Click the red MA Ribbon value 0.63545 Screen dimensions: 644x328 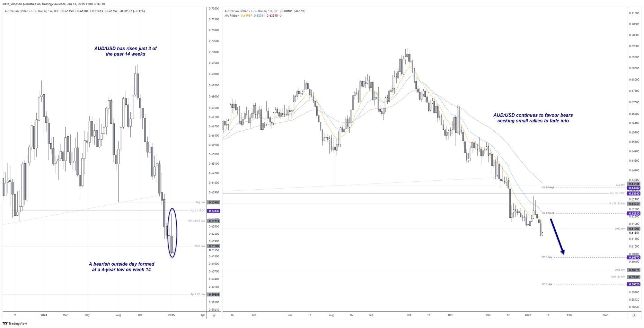pyautogui.click(x=272, y=16)
